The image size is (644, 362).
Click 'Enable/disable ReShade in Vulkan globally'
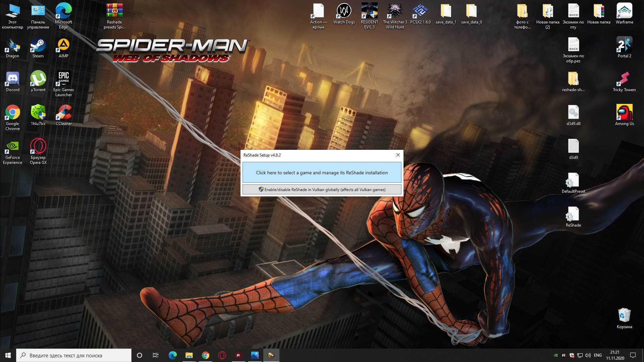[322, 189]
